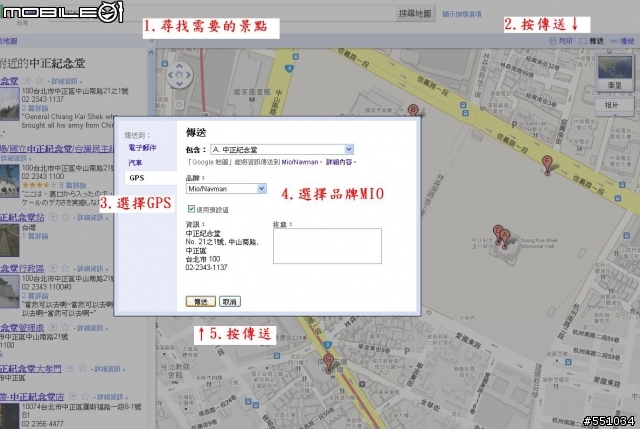Click the second result thumbnail photo
Image resolution: width=640 pixels, height=429 pixels.
9,181
